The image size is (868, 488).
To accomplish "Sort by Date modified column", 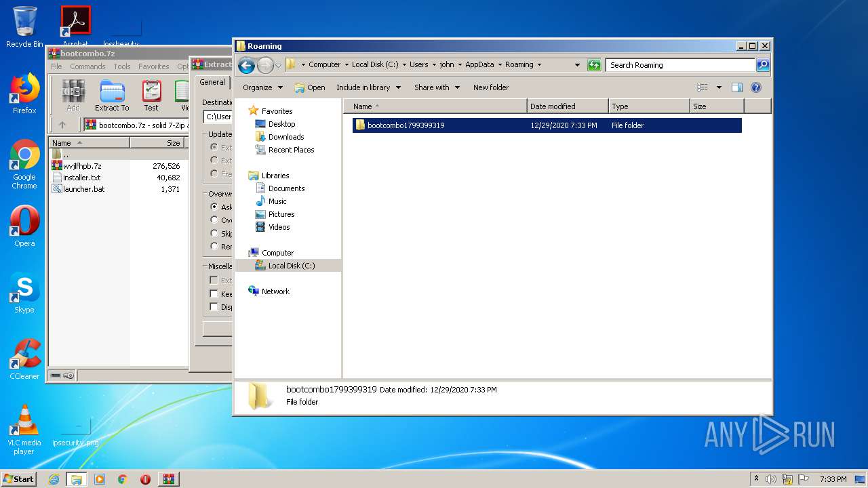I will pos(567,106).
